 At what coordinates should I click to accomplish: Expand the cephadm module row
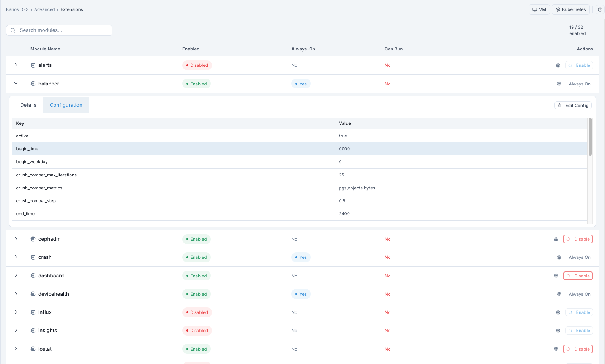(x=16, y=239)
